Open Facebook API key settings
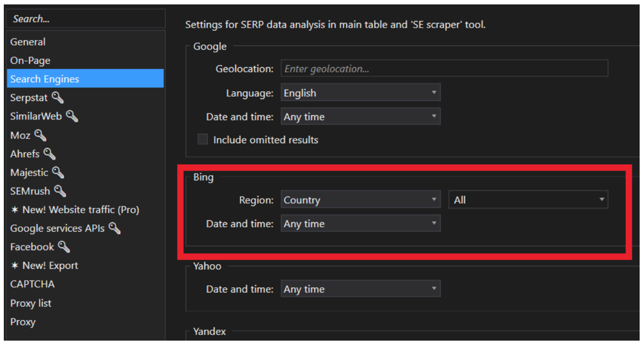The image size is (644, 347). (63, 247)
